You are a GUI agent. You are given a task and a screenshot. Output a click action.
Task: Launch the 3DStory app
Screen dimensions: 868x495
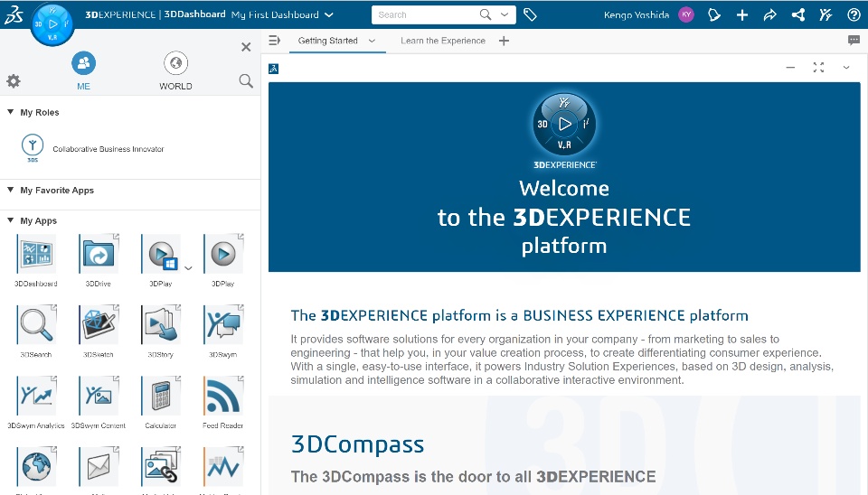click(x=161, y=324)
